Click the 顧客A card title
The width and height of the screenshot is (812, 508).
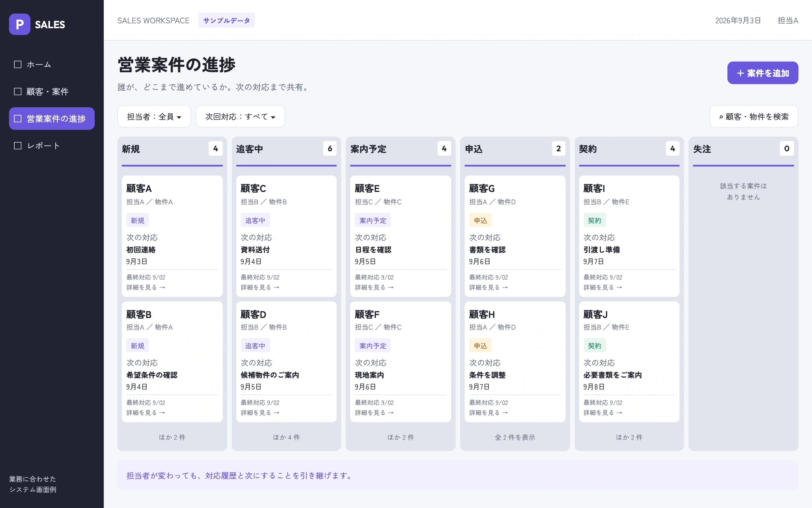pyautogui.click(x=139, y=189)
